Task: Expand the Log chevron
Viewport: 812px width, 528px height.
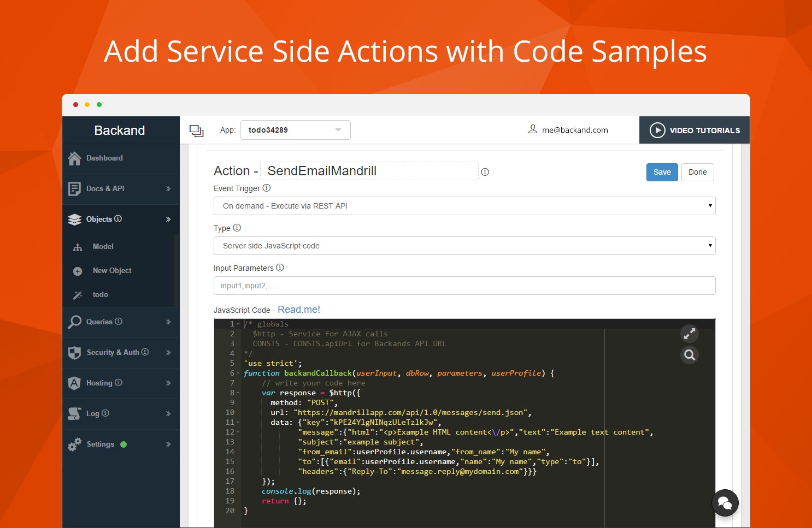Action: click(x=168, y=414)
